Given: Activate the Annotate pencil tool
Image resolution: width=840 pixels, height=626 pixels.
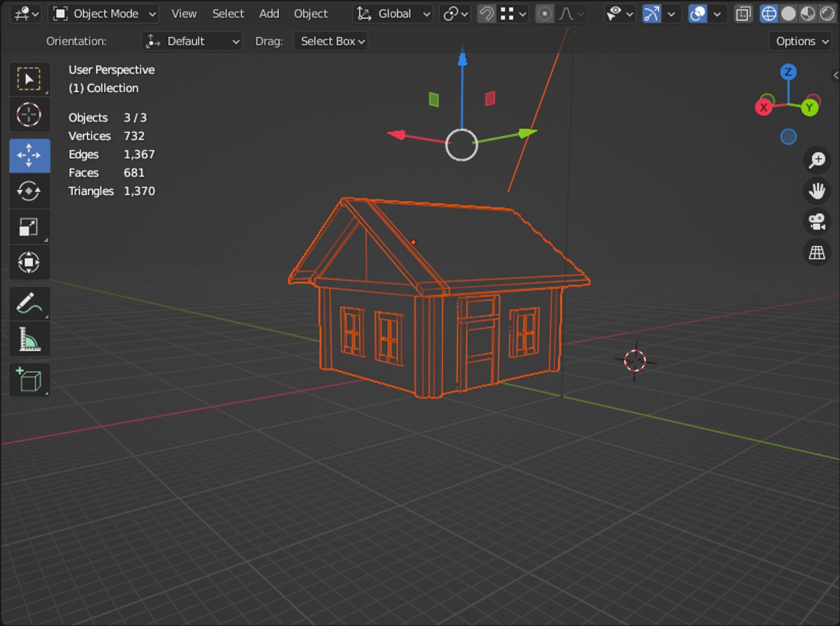Looking at the screenshot, I should [x=29, y=303].
